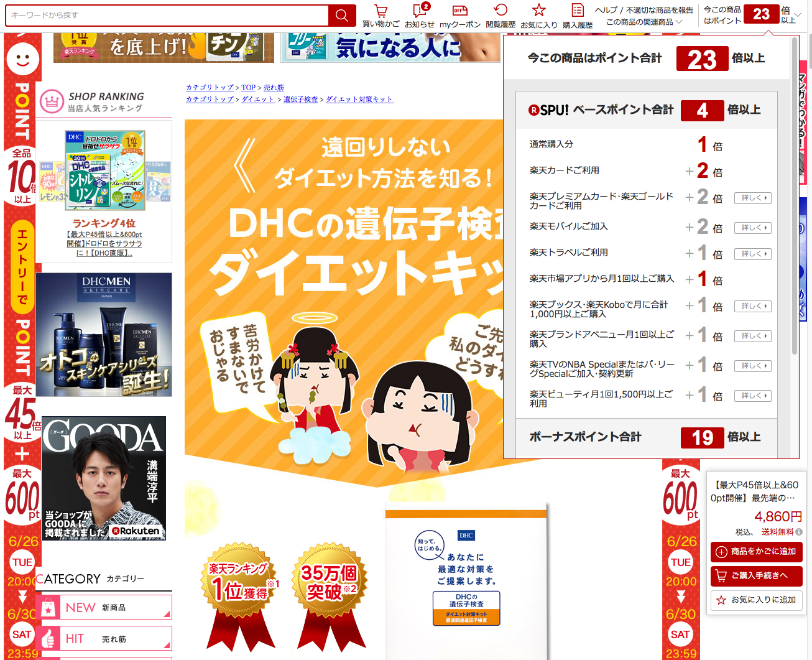
Task: Click the 楽天ランキング1位獲得 medal
Action: coord(240,595)
